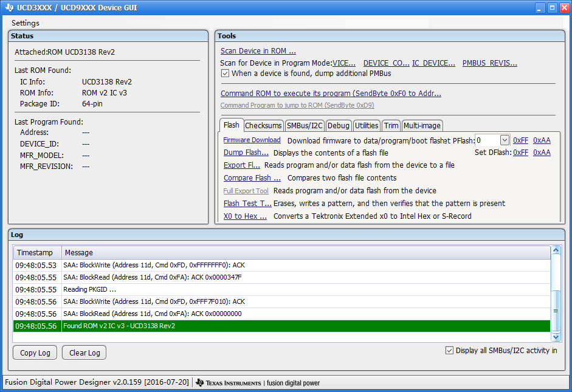Click the Texas Instruments logo in the status bar
Screen dimensions: 572x392
(x=229, y=383)
